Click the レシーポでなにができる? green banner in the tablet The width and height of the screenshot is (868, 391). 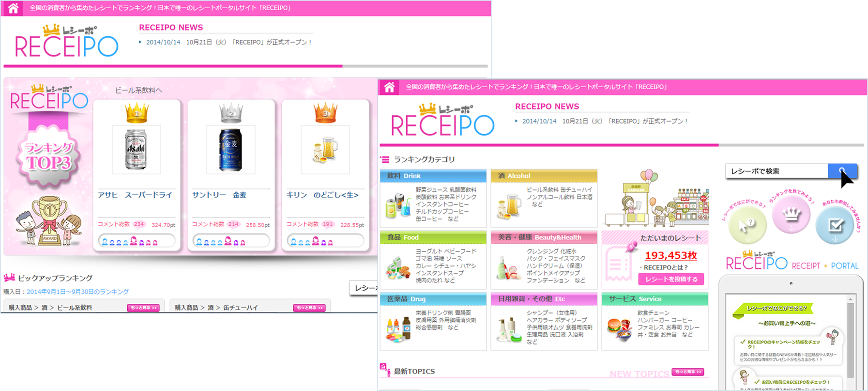click(x=773, y=309)
